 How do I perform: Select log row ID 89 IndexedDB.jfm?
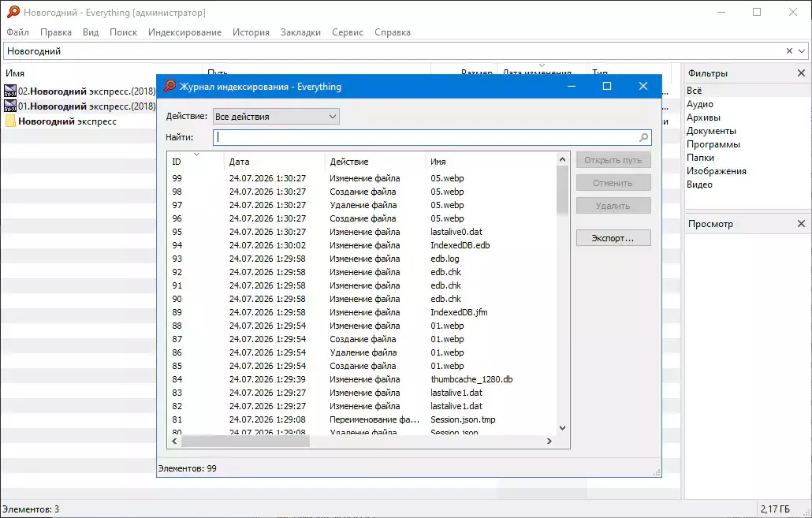coord(362,312)
